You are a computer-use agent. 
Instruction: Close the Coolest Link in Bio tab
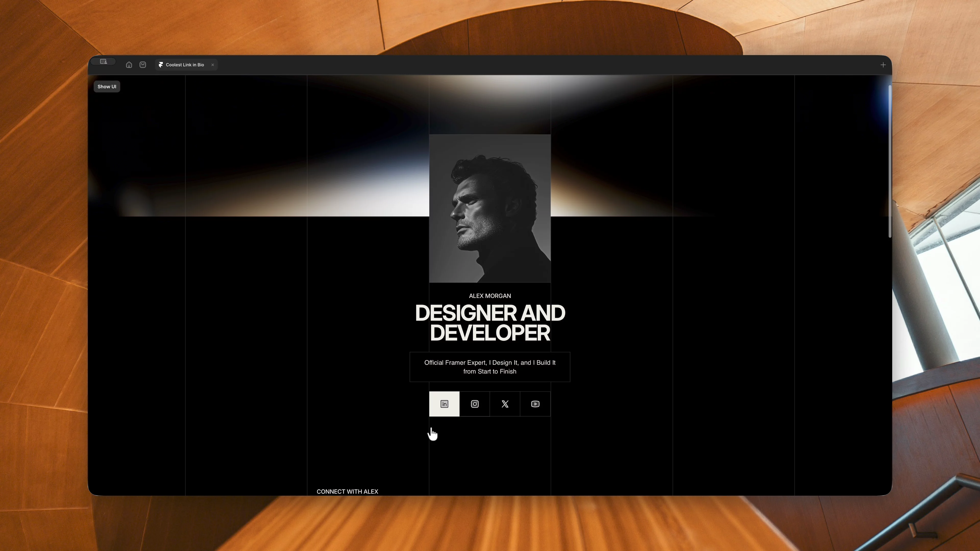coord(213,65)
